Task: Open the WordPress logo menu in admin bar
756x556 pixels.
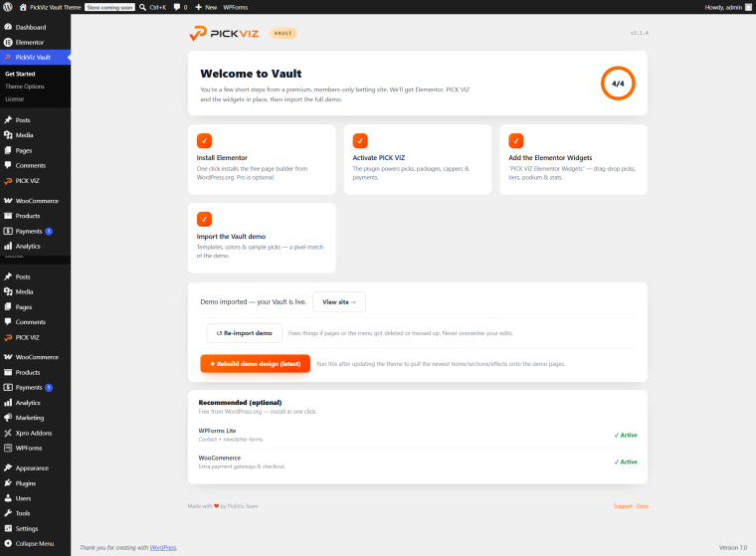Action: pyautogui.click(x=8, y=7)
